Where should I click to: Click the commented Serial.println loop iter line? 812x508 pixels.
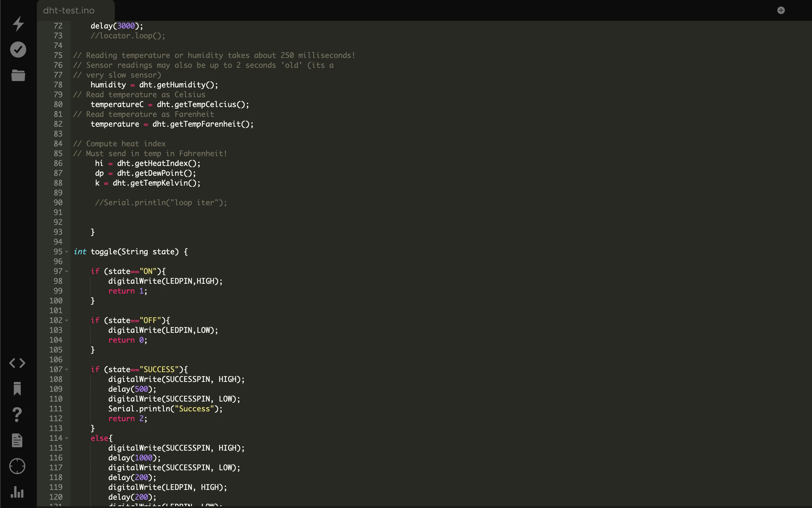(x=161, y=202)
